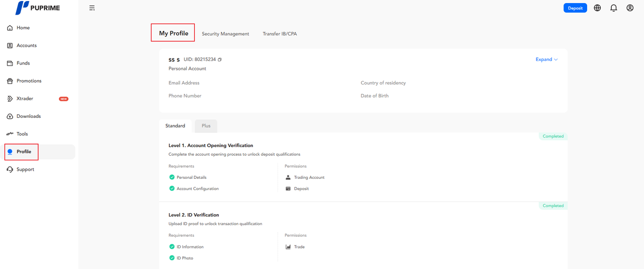Viewport: 644px width, 269px height.
Task: Click the Personal Details checkmark
Action: pos(172,177)
